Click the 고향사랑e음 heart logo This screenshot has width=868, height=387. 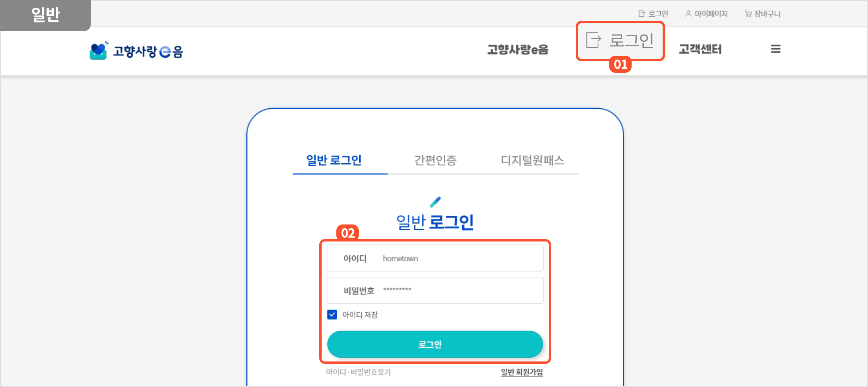[98, 51]
